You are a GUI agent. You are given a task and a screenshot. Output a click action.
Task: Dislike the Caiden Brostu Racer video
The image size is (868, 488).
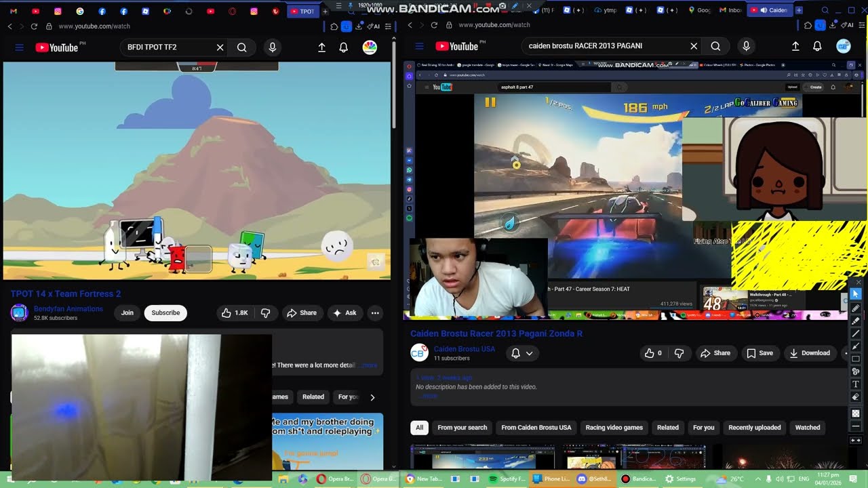tap(679, 353)
